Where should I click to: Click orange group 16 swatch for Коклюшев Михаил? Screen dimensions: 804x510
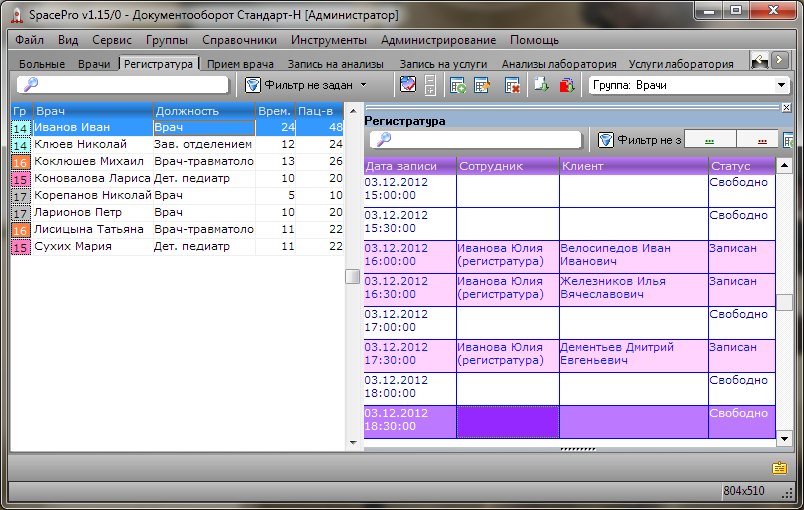click(x=21, y=162)
